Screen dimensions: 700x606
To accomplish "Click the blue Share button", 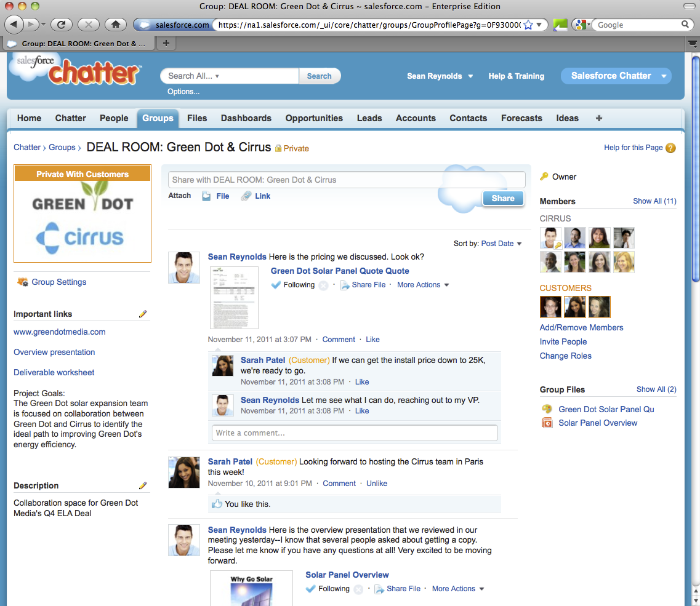I will pyautogui.click(x=502, y=198).
